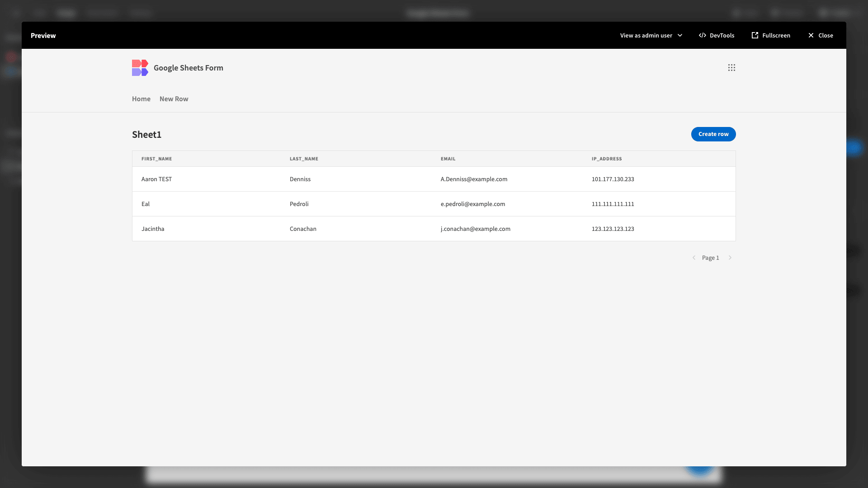Click the X icon to close preview
The height and width of the screenshot is (488, 868).
811,35
